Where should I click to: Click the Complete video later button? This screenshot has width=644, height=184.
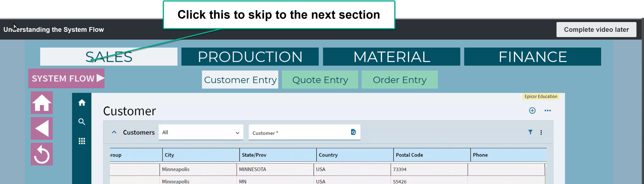tap(596, 29)
